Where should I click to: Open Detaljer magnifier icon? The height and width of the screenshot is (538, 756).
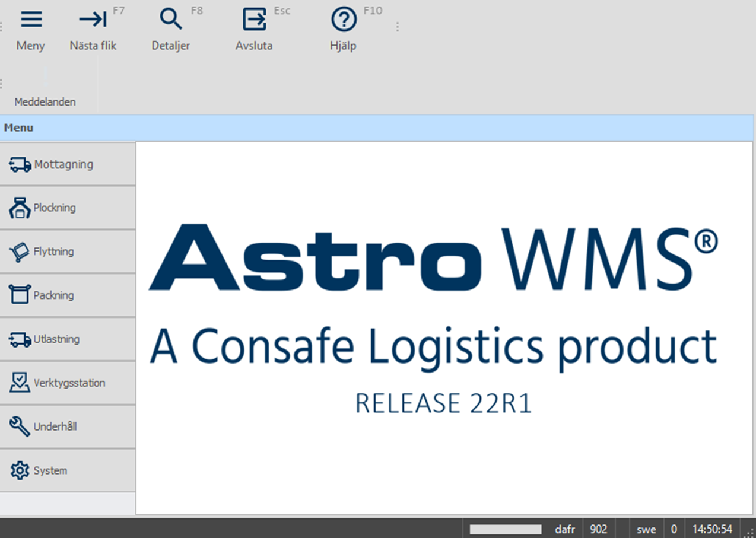tap(171, 20)
